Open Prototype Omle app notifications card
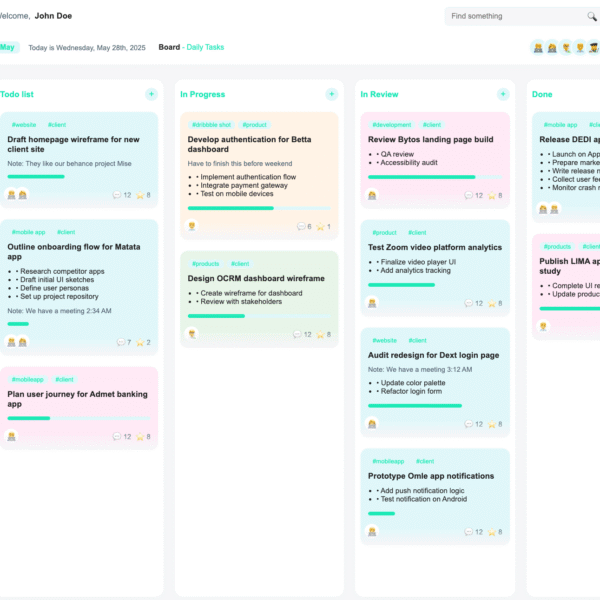 431,476
